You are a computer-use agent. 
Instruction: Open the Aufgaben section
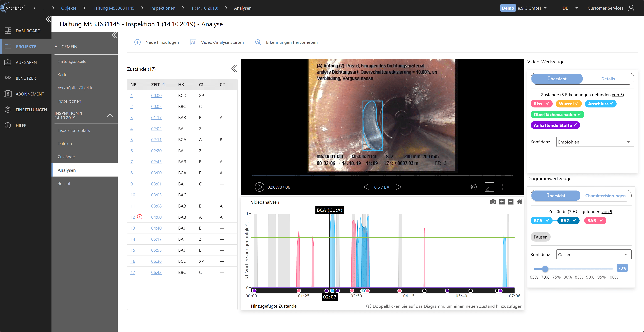[x=26, y=62]
